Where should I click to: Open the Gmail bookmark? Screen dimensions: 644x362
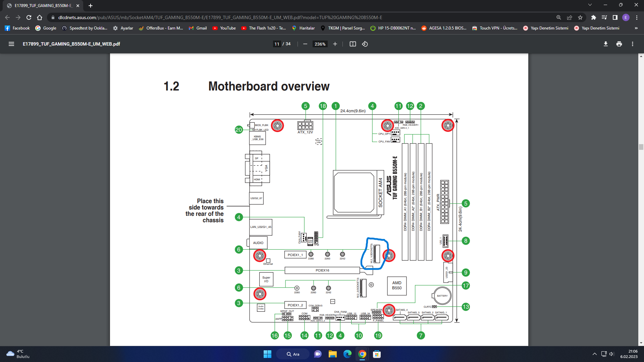198,28
